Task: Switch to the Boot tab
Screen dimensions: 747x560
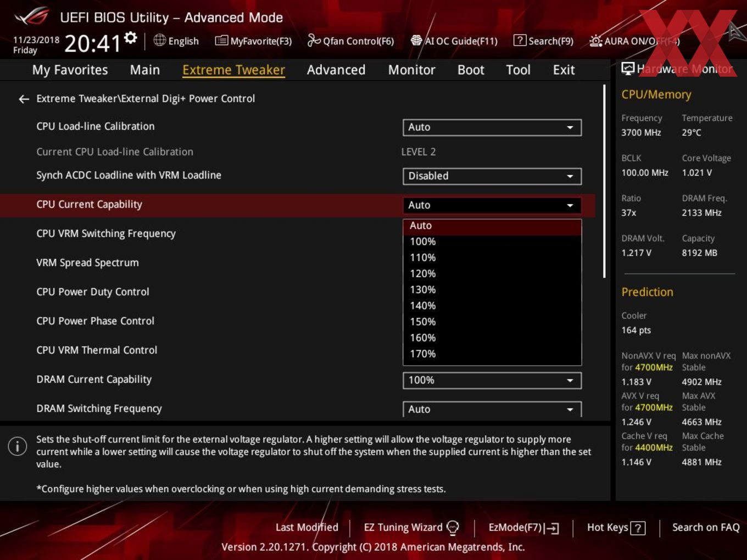Action: pos(471,70)
